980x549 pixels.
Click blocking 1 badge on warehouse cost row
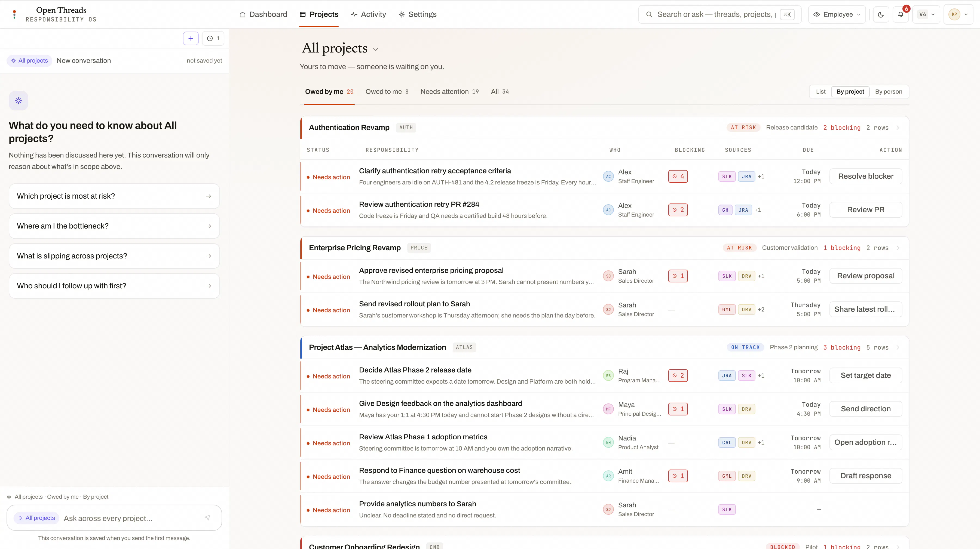678,476
